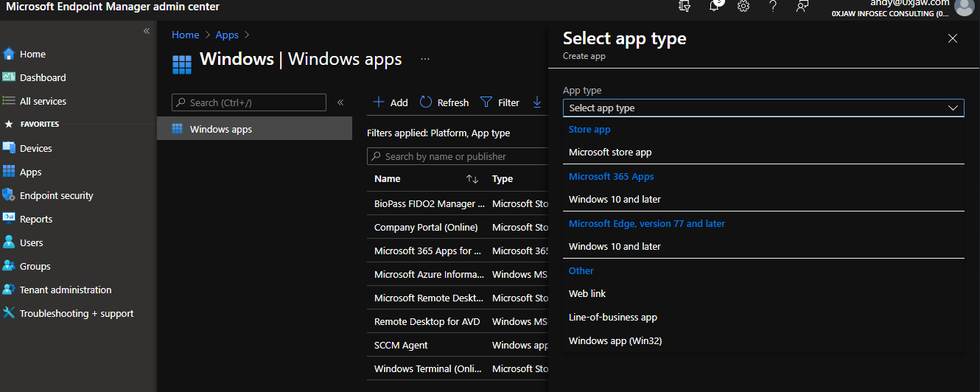Click the Name column header

tap(387, 179)
